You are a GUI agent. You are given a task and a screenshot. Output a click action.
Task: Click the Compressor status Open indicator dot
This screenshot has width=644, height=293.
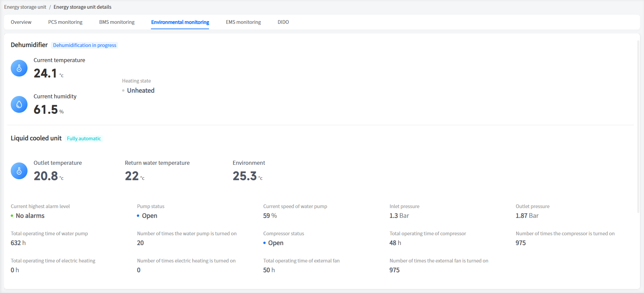(265, 243)
